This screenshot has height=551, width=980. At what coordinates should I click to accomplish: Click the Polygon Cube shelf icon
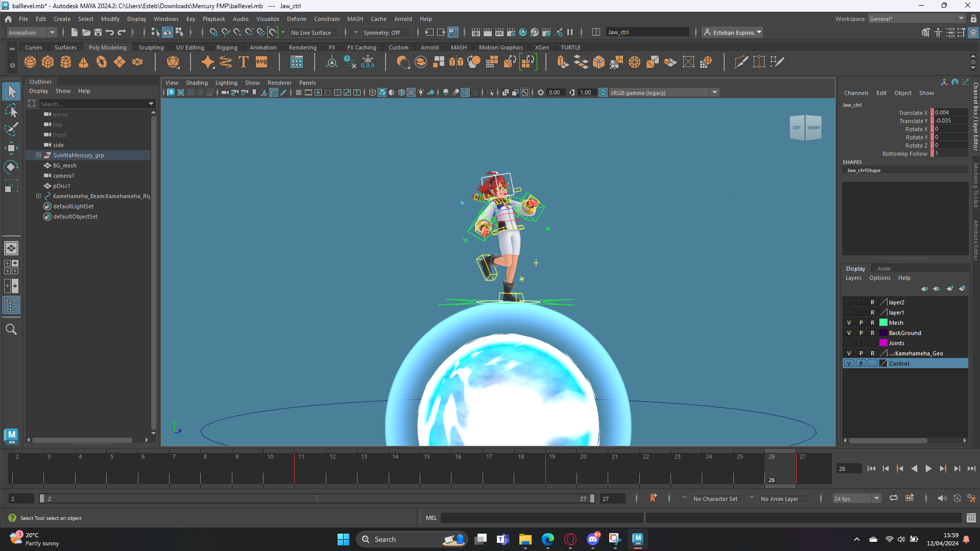click(48, 62)
